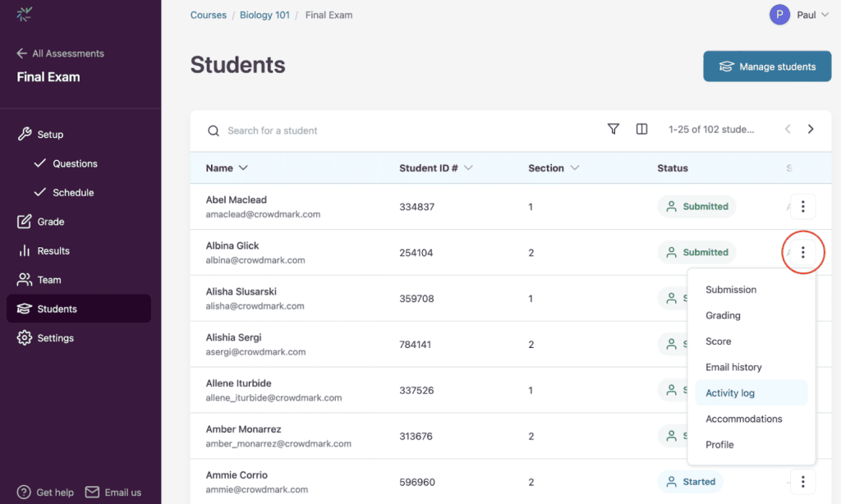
Task: Open Settings via gear icon
Action: point(23,337)
